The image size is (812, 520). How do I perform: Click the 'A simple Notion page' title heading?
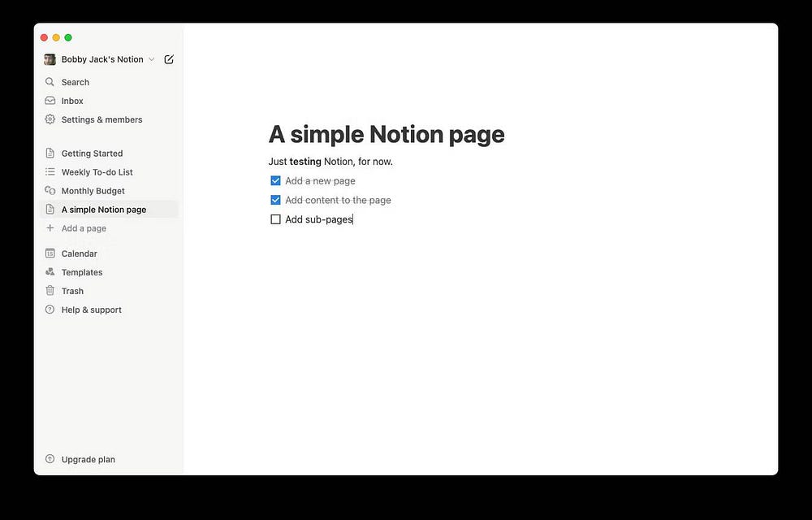(x=387, y=135)
